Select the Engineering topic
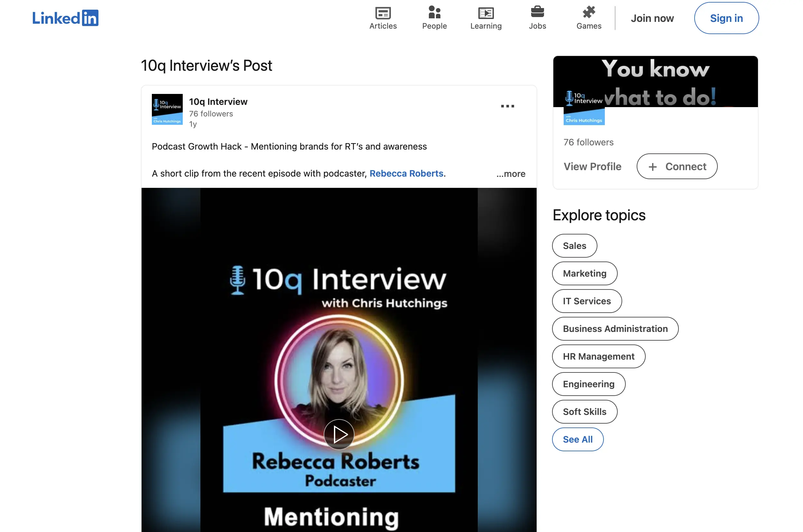The width and height of the screenshot is (803, 532). pyautogui.click(x=588, y=384)
